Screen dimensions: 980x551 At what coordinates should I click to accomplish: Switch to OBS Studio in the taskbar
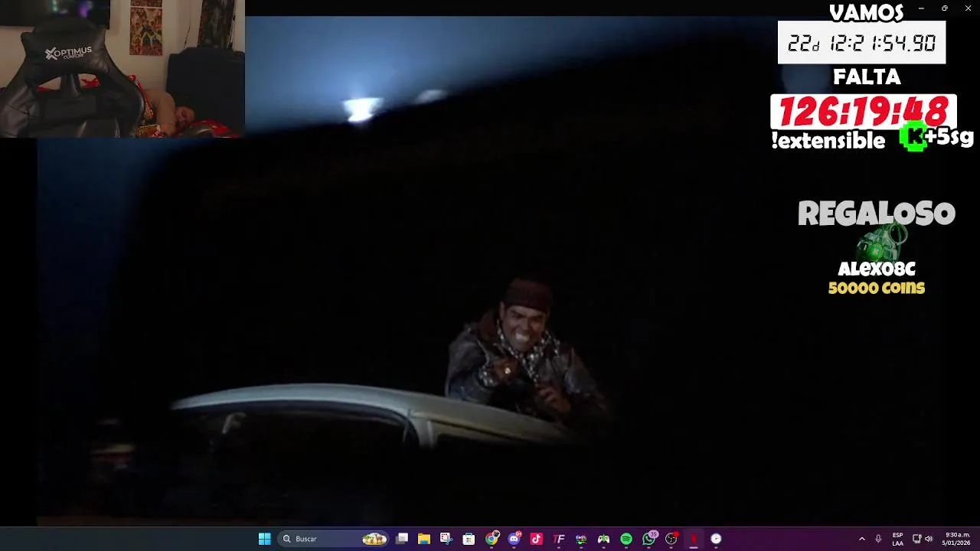671,539
